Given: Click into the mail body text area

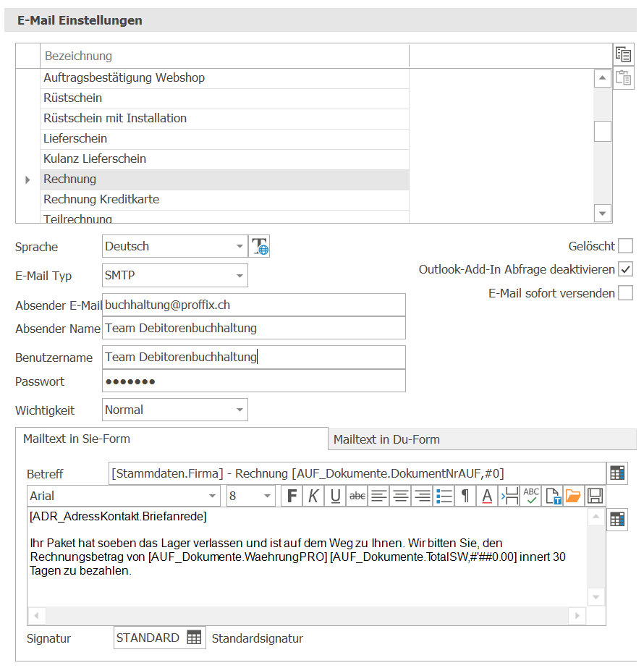Looking at the screenshot, I should [x=308, y=557].
